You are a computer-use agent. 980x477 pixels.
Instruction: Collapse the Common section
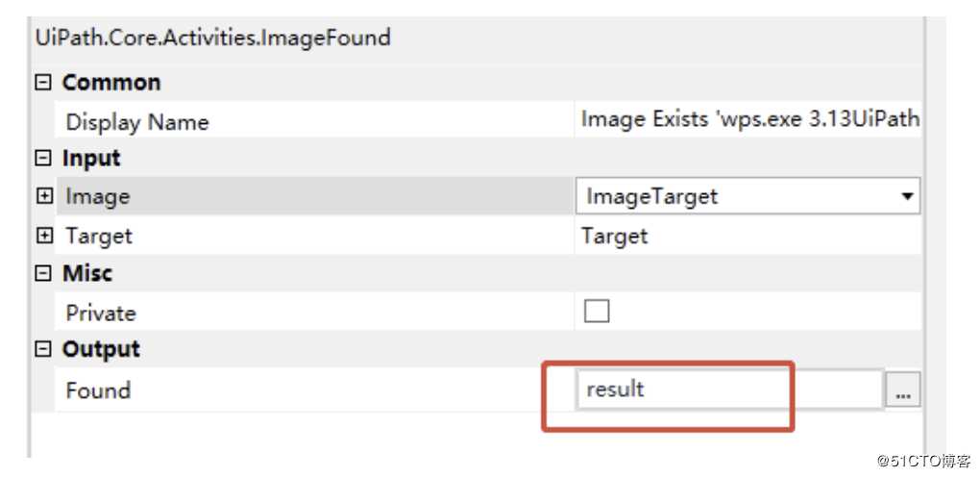pos(43,83)
